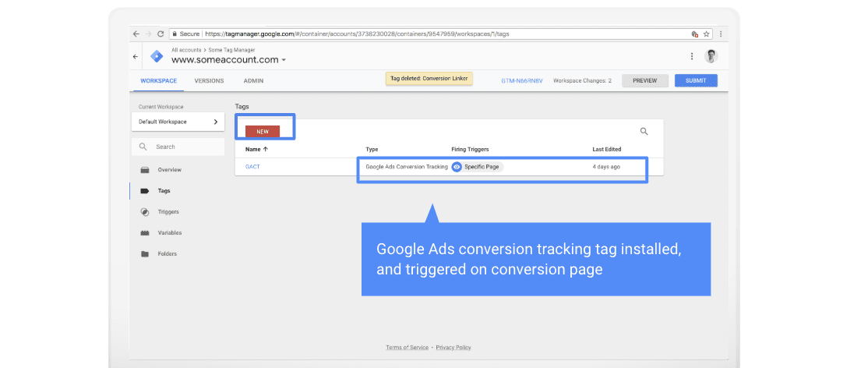This screenshot has height=368, width=868.
Task: Switch to the WORKSPACE tab
Action: tap(159, 81)
